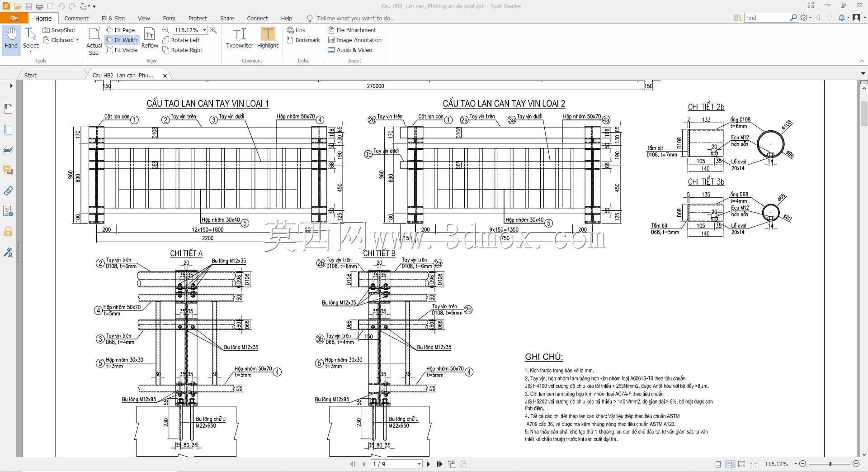Open the Comments side panel
This screenshot has height=472, width=868.
point(8,170)
